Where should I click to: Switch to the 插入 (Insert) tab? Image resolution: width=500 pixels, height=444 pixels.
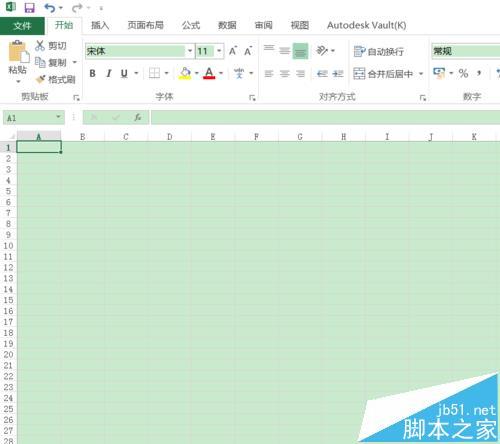click(100, 25)
